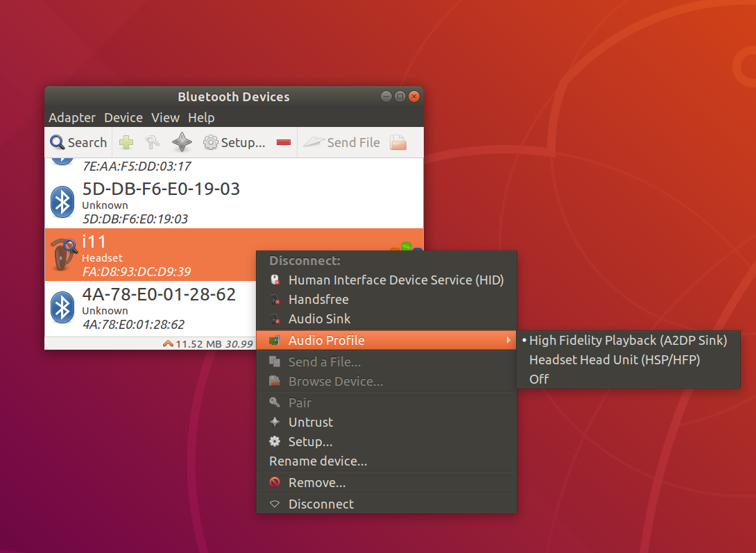Open the View menu
This screenshot has height=553, width=756.
click(x=165, y=118)
